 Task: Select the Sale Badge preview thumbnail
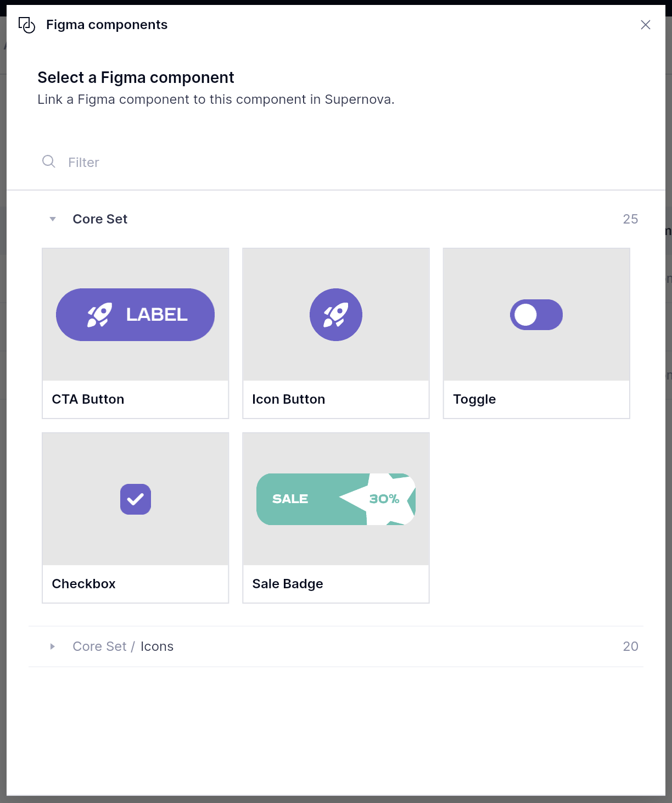click(336, 499)
